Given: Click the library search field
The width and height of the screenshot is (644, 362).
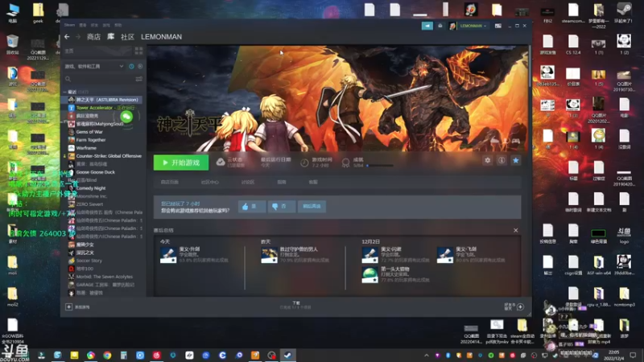Looking at the screenshot, I should point(98,79).
